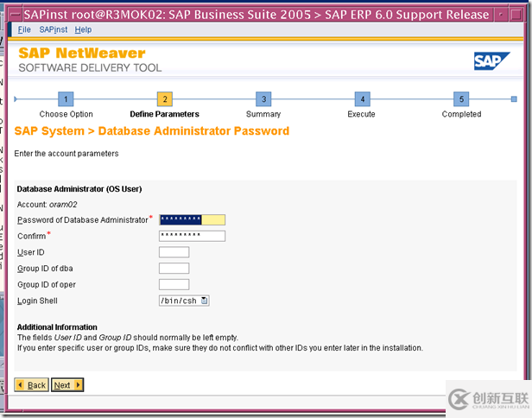Click the 'Summary' step label
The width and height of the screenshot is (532, 418).
263,114
